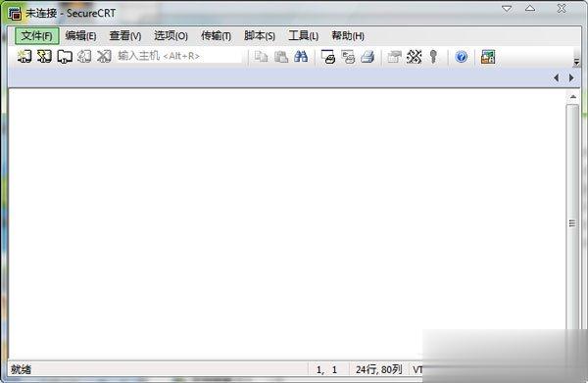Open the 编辑(E) menu

pyautogui.click(x=80, y=36)
